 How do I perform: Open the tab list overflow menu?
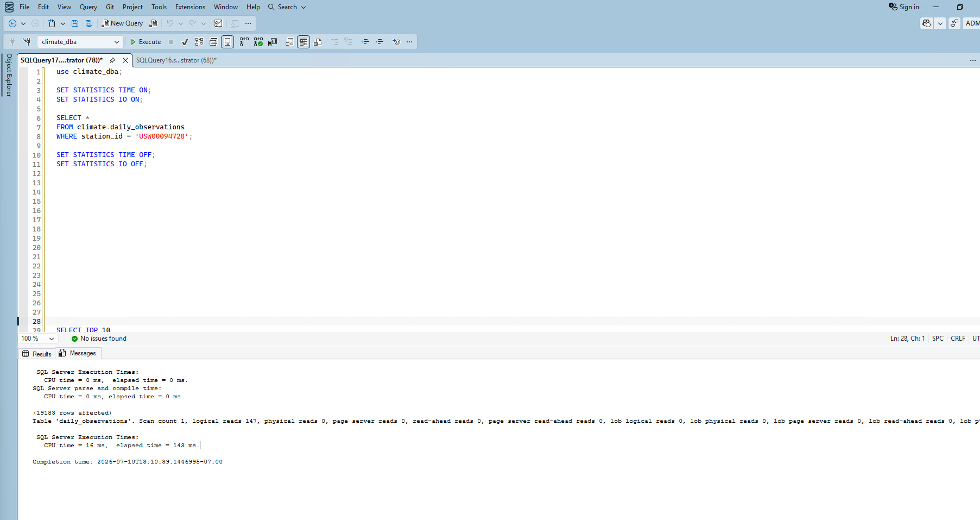click(973, 60)
